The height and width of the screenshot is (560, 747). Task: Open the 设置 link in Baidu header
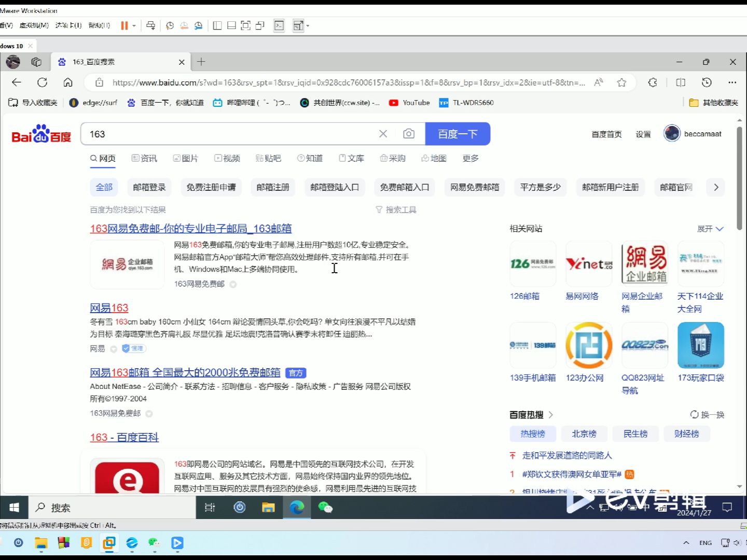pyautogui.click(x=643, y=134)
